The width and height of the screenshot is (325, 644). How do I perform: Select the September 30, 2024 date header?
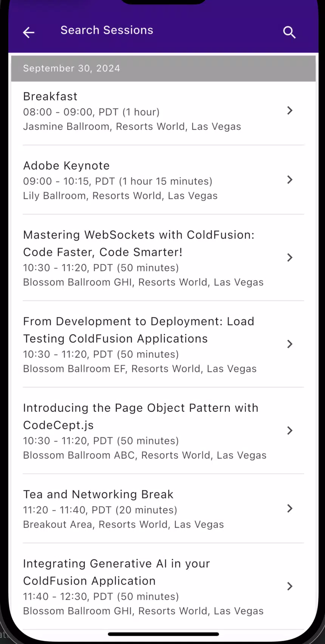coord(71,68)
